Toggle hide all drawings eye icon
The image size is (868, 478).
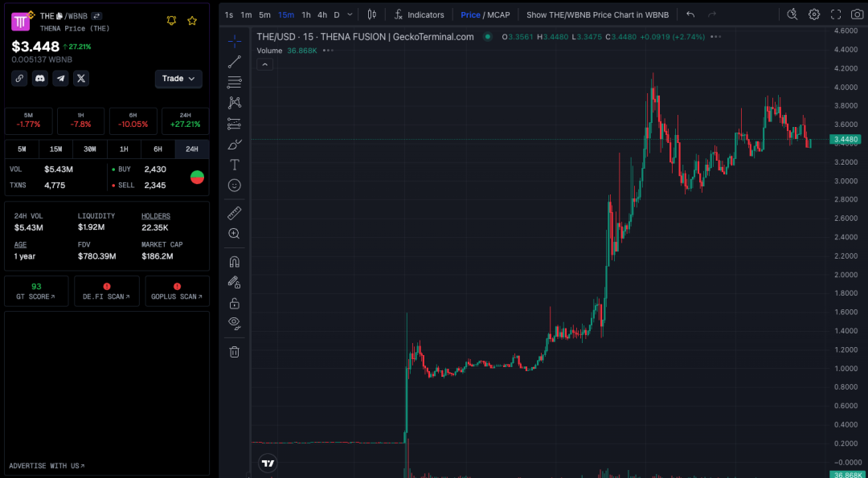click(235, 323)
